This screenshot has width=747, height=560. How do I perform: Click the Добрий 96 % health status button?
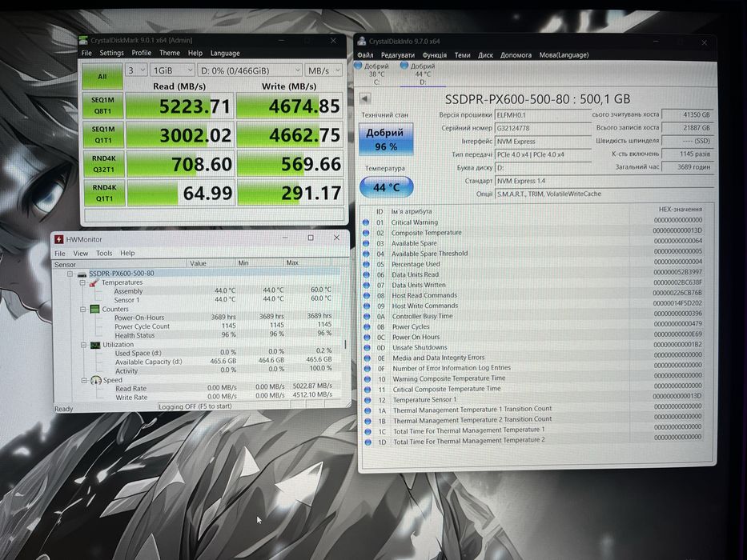click(x=386, y=139)
